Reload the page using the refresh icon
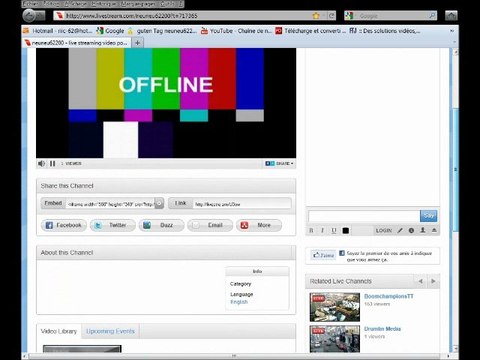This screenshot has height=360, width=480. 331,16
